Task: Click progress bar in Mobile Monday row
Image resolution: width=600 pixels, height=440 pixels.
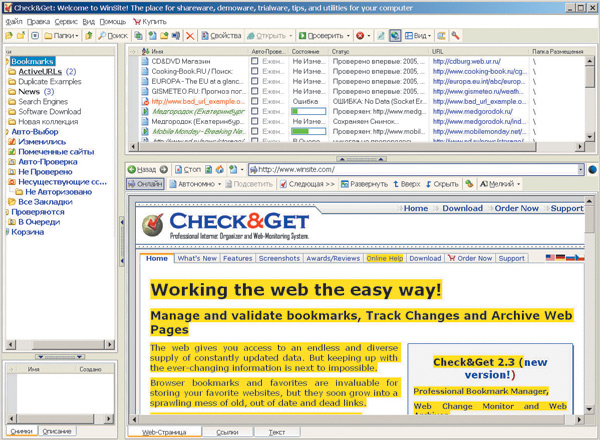Action: tap(308, 131)
